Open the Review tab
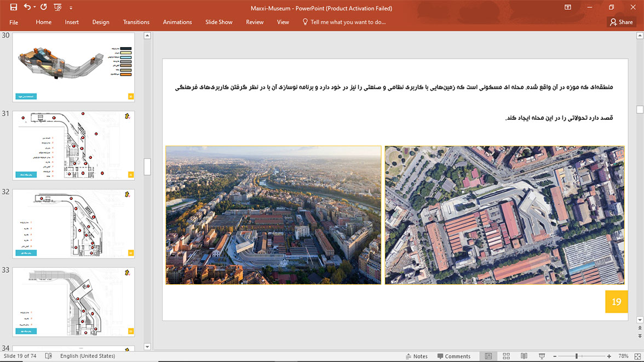The width and height of the screenshot is (644, 362). 255,22
